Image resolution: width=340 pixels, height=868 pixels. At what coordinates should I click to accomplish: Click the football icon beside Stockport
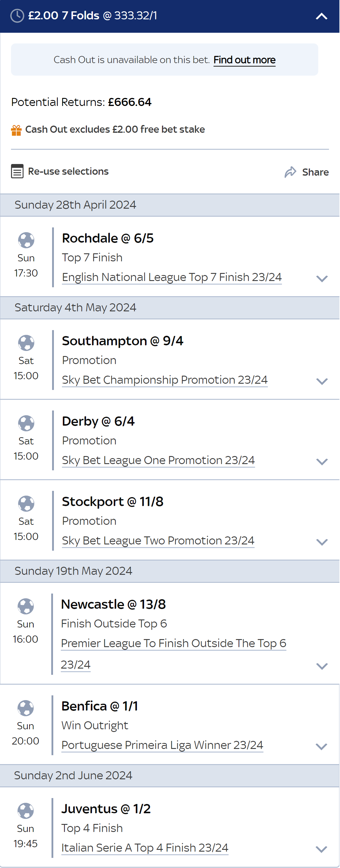coord(26,503)
